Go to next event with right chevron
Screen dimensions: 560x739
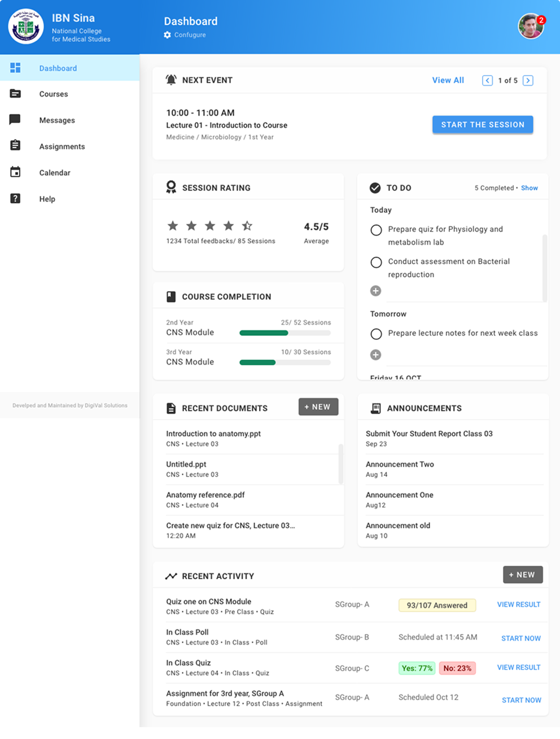[528, 80]
